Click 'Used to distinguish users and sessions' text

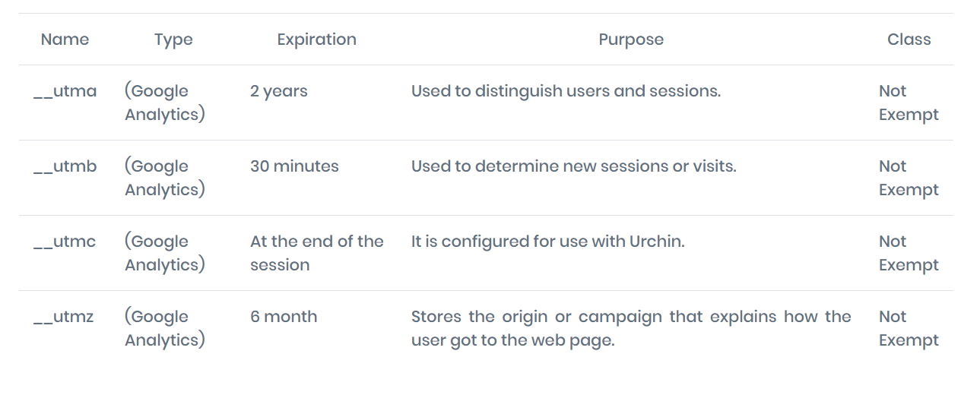pyautogui.click(x=566, y=91)
